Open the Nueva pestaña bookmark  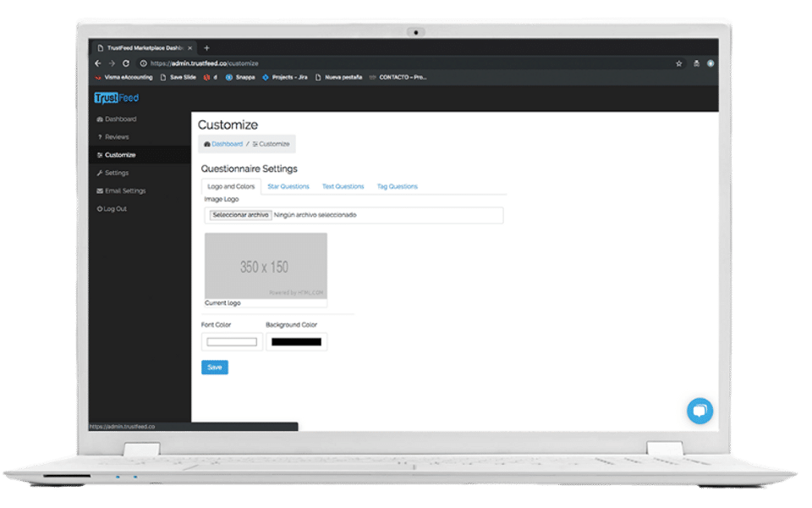point(338,77)
